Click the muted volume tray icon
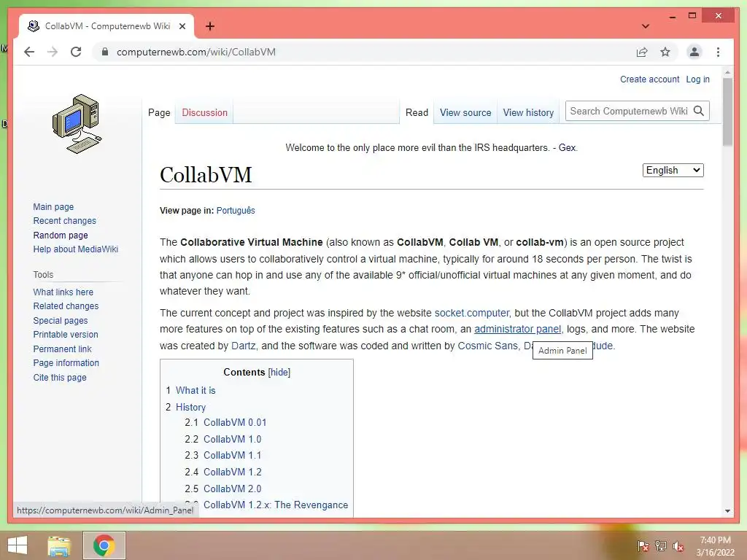Viewport: 747px width, 560px height. (x=678, y=545)
